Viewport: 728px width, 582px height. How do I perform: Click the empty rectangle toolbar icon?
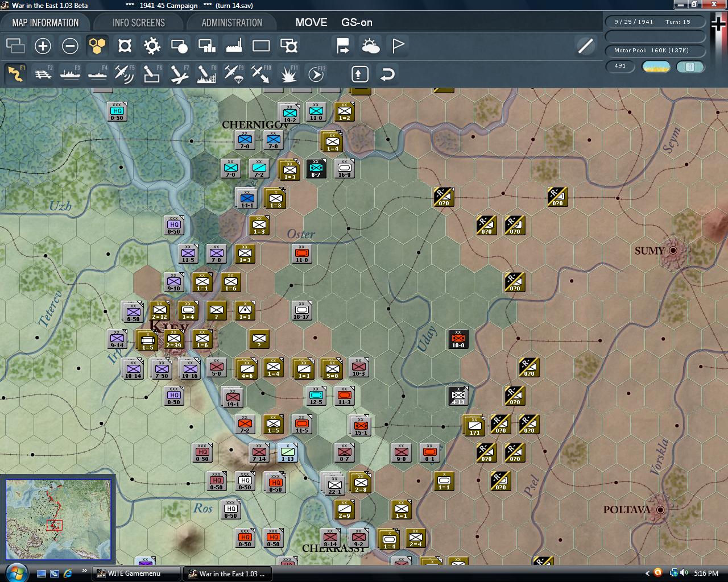tap(261, 45)
